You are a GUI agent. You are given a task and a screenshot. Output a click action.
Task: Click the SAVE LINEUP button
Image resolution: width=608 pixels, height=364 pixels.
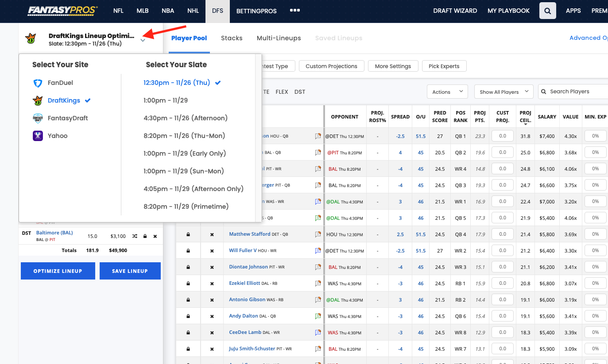click(x=130, y=271)
